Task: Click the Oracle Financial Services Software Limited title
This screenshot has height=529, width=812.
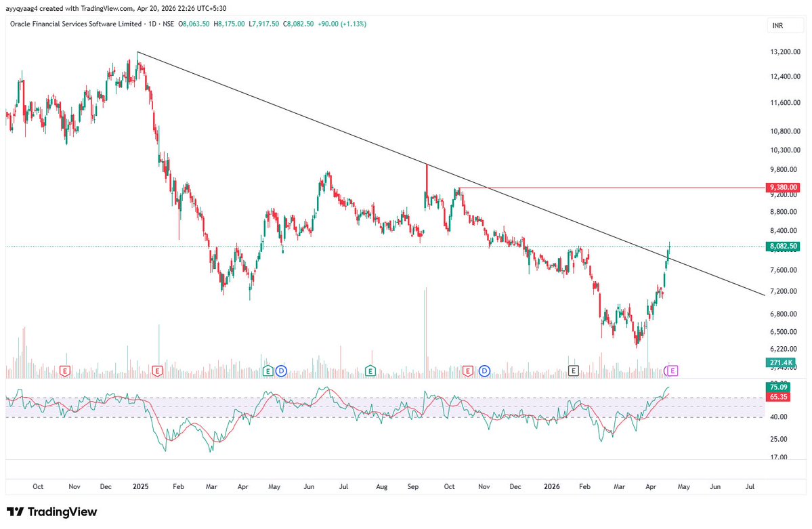Action: pos(76,24)
